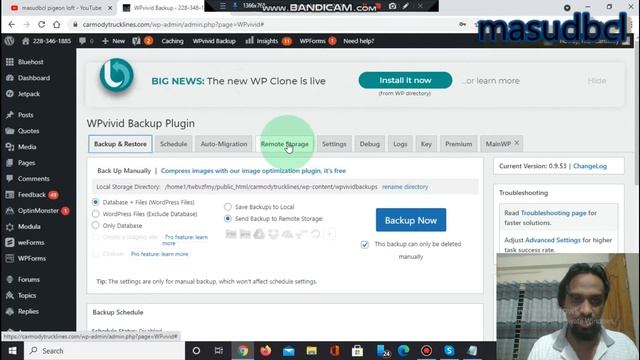
Task: Close the MainWP tab with X
Action: tap(517, 143)
